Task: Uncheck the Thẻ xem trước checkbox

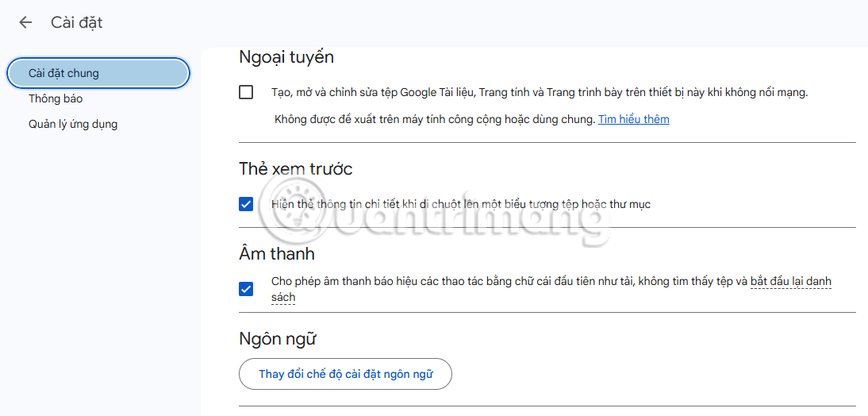Action: pyautogui.click(x=246, y=204)
